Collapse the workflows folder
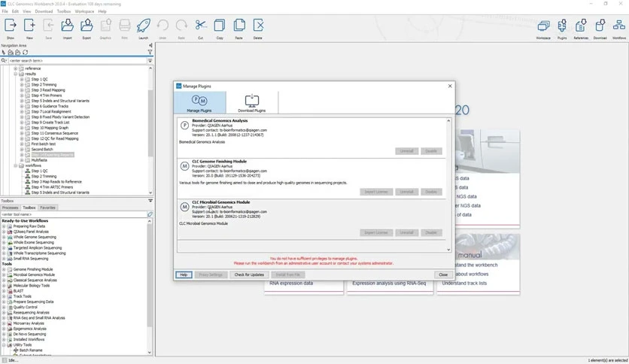 [x=16, y=165]
